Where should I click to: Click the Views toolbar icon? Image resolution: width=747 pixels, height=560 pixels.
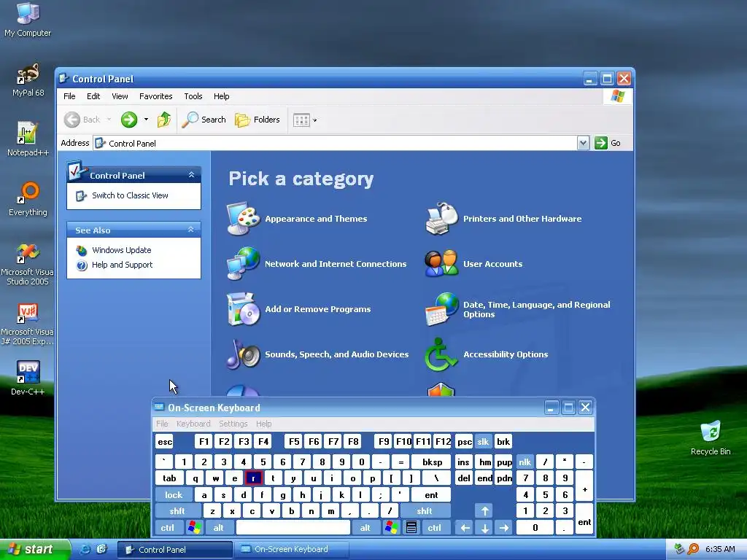coord(301,120)
